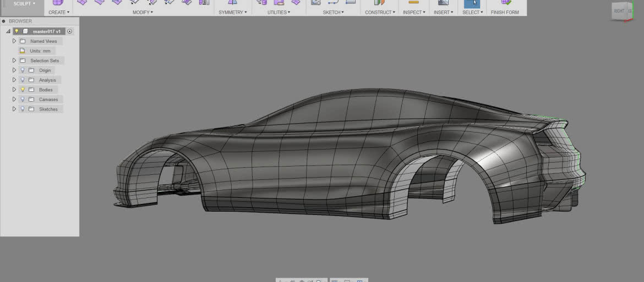
Task: Open the SCULPT workspace dropdown
Action: click(24, 4)
